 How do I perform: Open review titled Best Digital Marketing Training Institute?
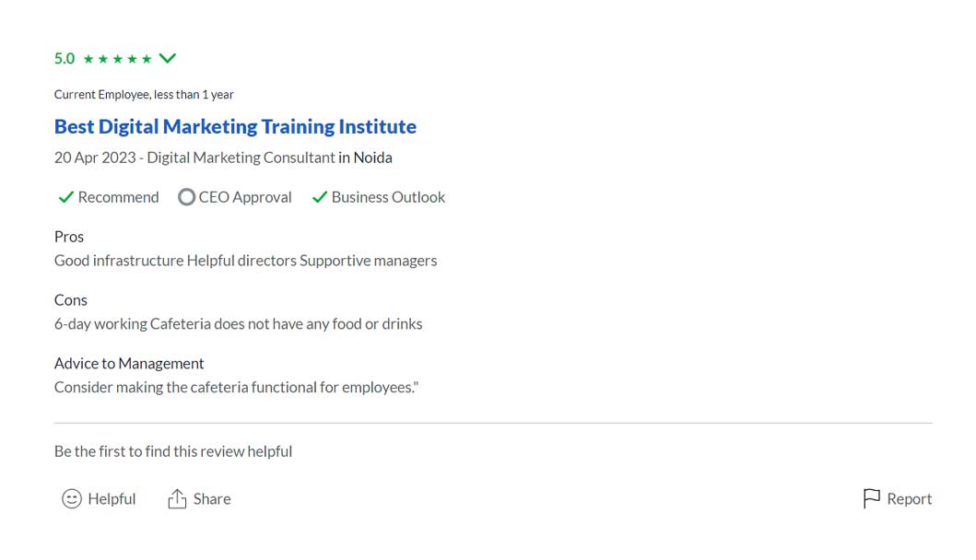pos(235,126)
